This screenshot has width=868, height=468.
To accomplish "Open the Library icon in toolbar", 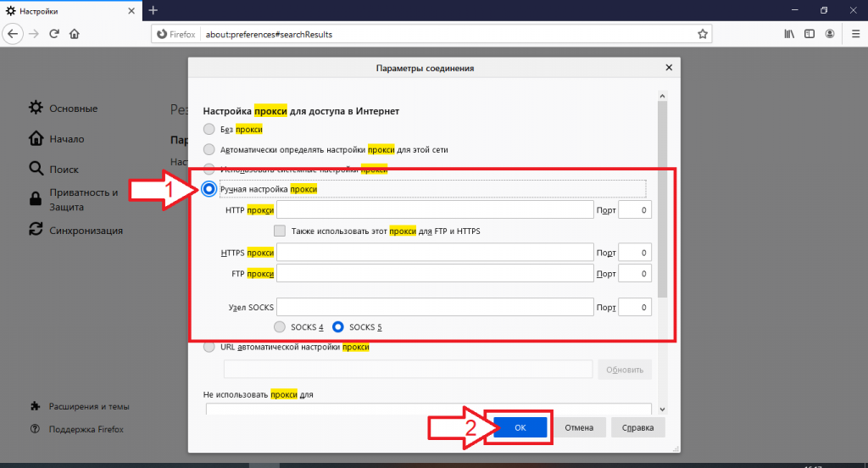I will tap(789, 34).
